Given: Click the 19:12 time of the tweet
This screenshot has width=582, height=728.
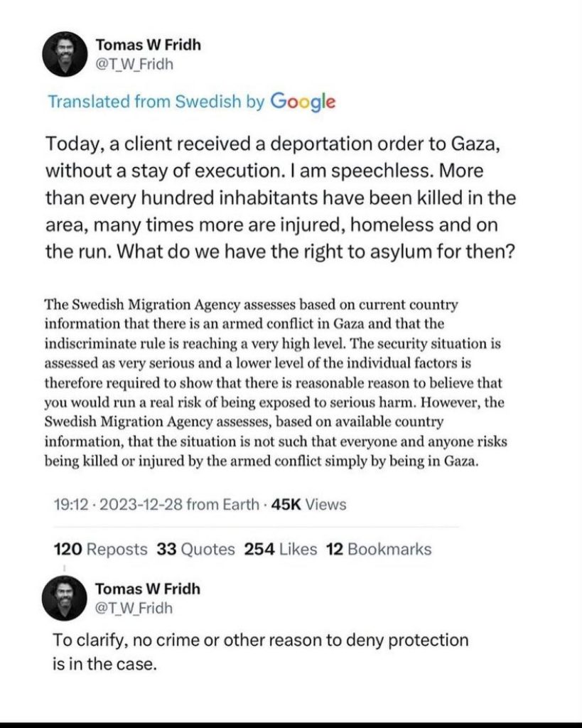Looking at the screenshot, I should (70, 505).
